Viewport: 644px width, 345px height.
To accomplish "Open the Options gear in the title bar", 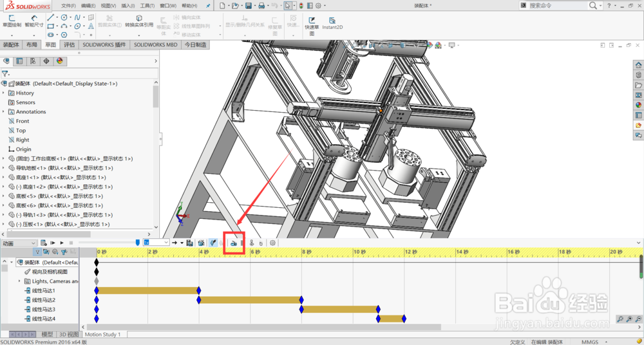I will [318, 6].
